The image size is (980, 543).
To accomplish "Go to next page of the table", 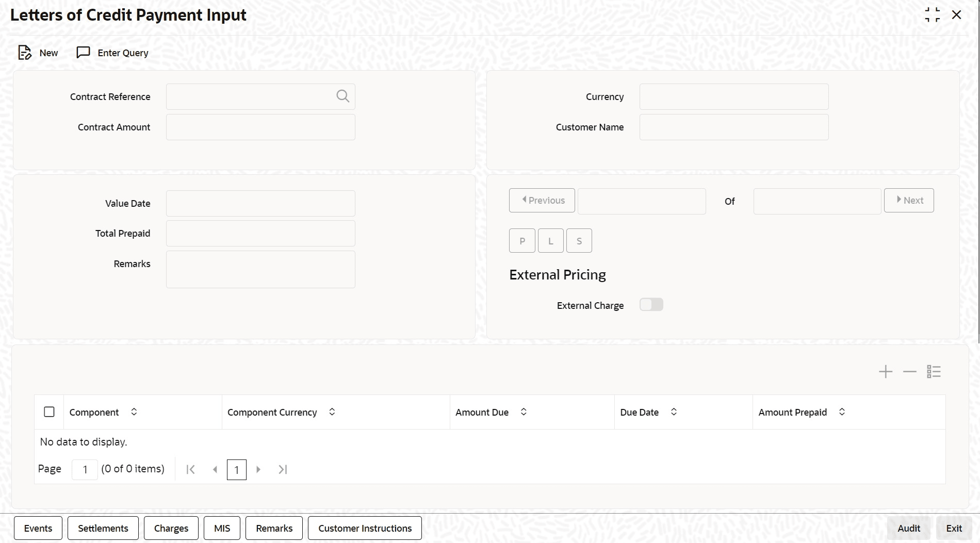I will coord(258,469).
